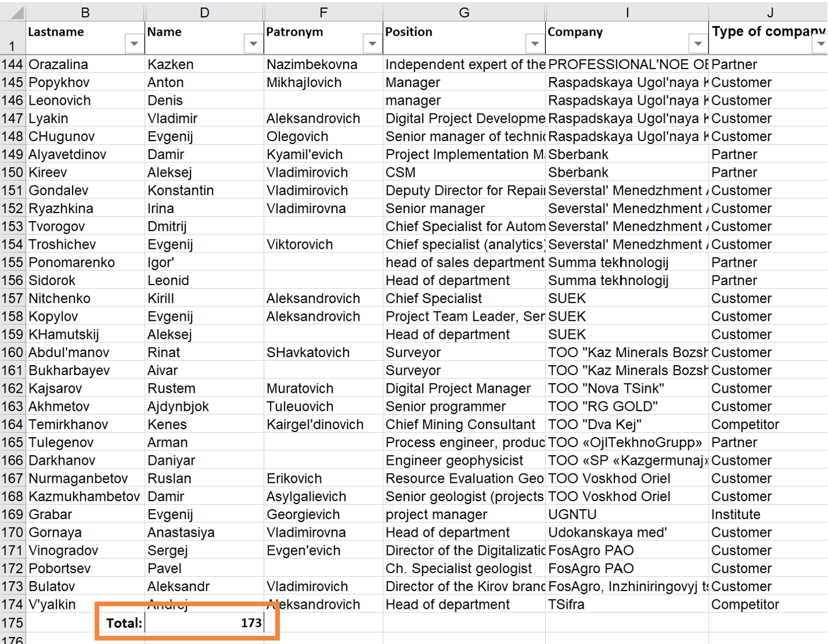Select column I by its header
Image resolution: width=828 pixels, height=644 pixels.
point(627,12)
